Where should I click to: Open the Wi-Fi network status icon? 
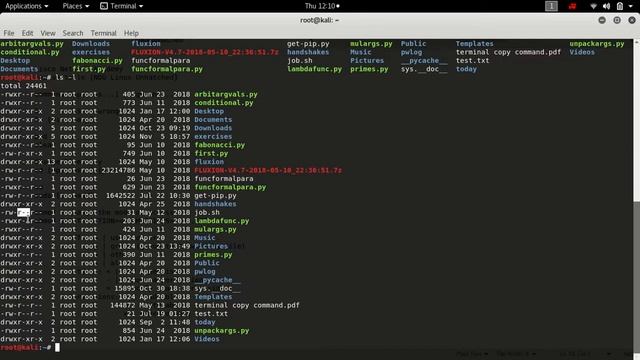click(593, 6)
